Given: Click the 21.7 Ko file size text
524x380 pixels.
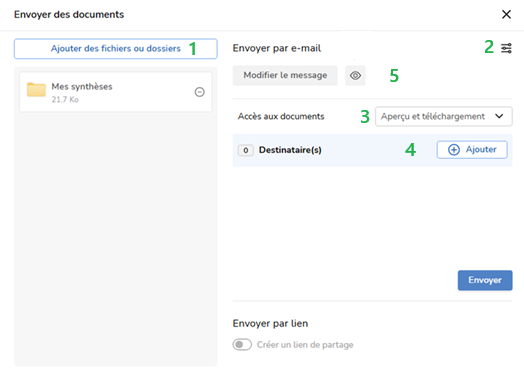Looking at the screenshot, I should 65,99.
